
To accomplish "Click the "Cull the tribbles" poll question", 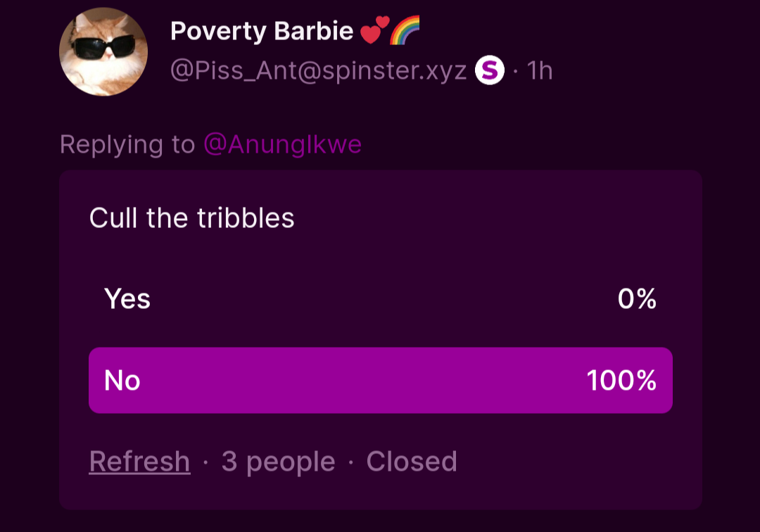I will pos(191,218).
